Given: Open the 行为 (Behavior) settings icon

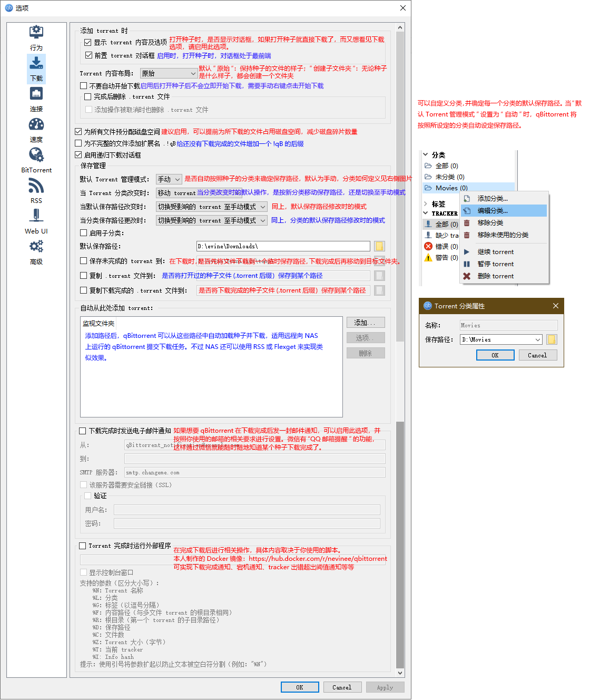Looking at the screenshot, I should [x=36, y=33].
